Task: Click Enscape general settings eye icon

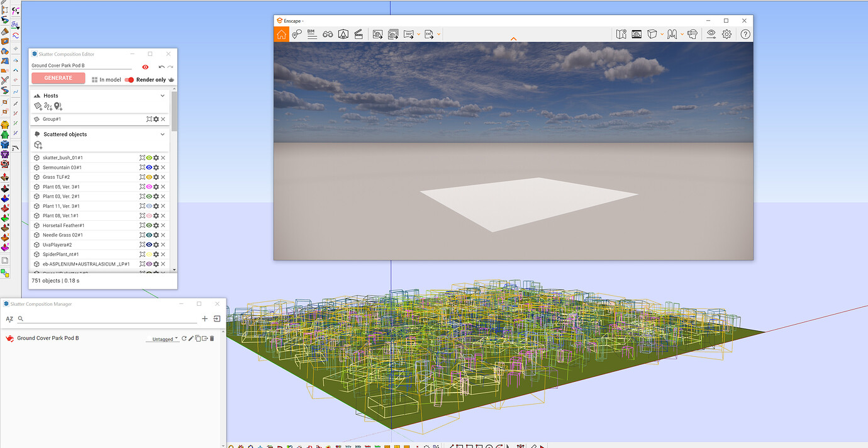Action: coord(711,34)
